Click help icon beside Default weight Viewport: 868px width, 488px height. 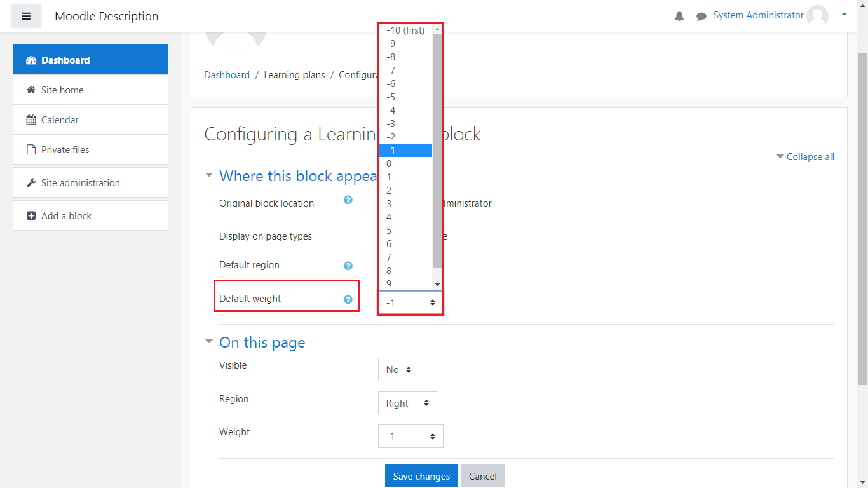click(348, 299)
